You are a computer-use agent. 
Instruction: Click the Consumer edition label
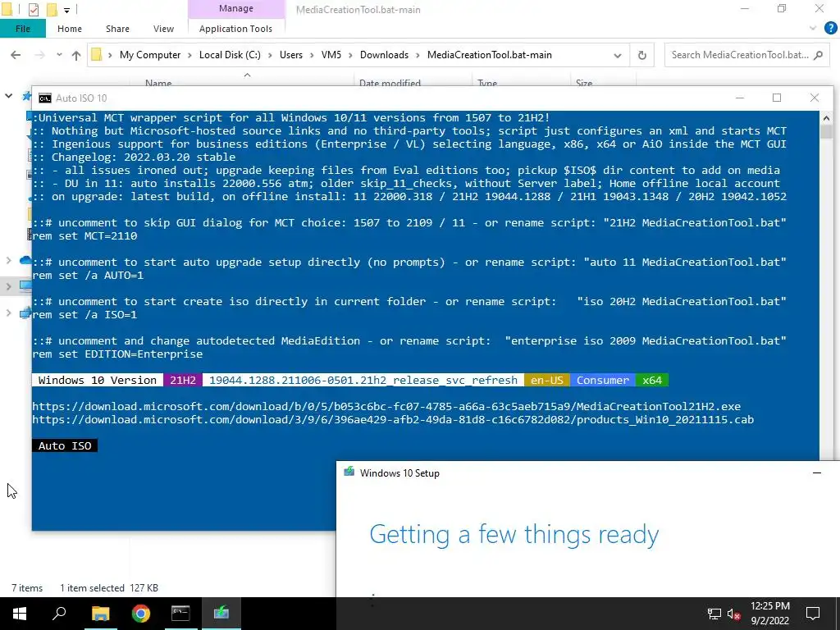tap(603, 380)
